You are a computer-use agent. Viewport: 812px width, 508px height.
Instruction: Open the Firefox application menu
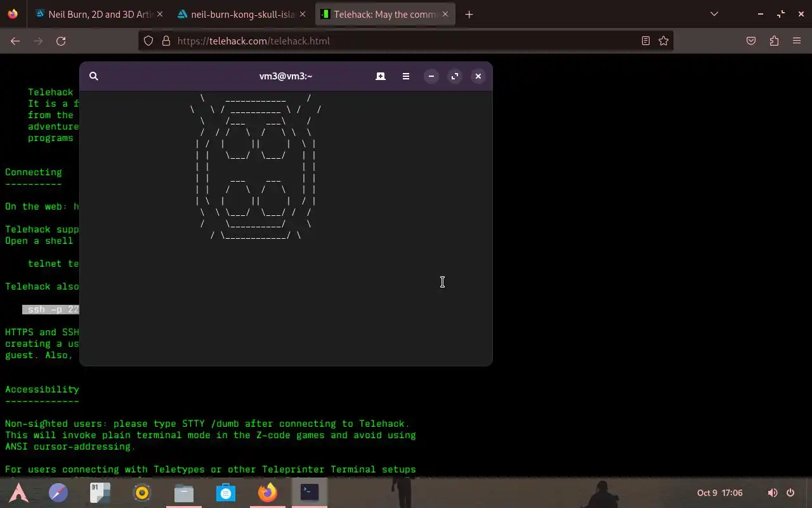797,41
